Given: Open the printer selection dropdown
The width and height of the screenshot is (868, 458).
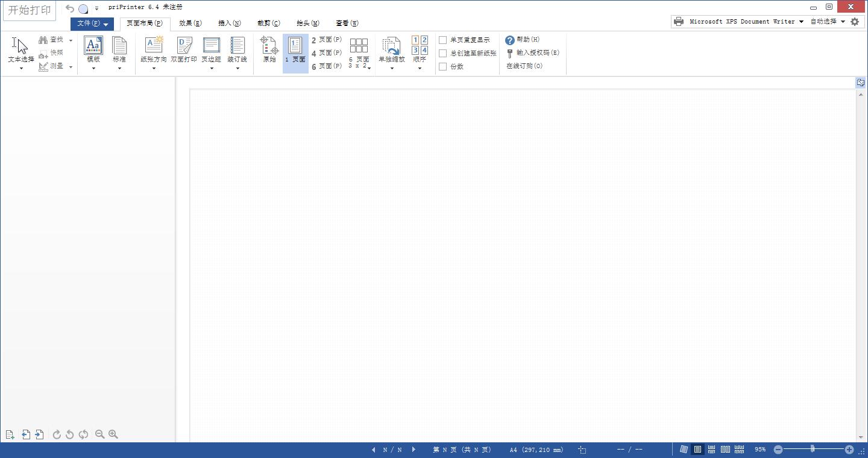Looking at the screenshot, I should click(802, 21).
